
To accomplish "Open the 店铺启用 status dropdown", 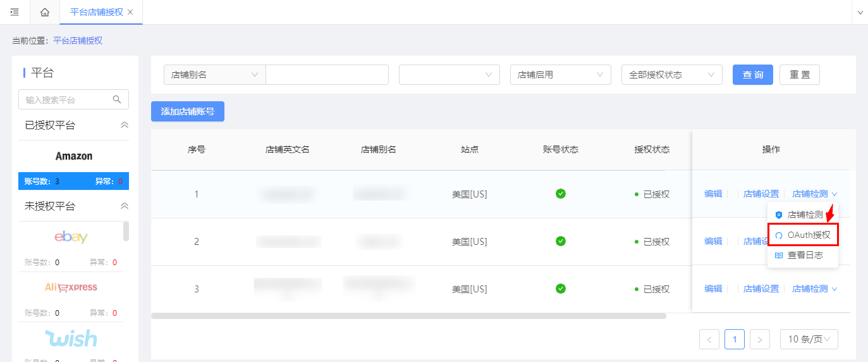I will tap(560, 75).
